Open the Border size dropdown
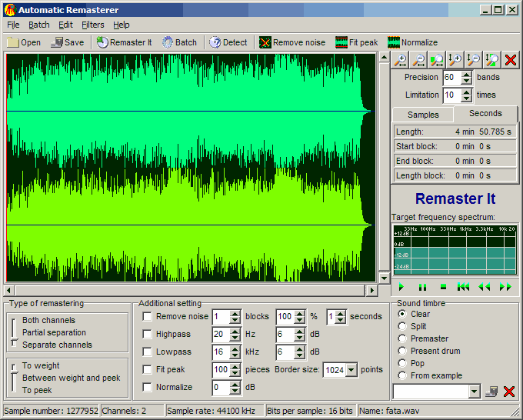The height and width of the screenshot is (420, 523). [x=352, y=370]
